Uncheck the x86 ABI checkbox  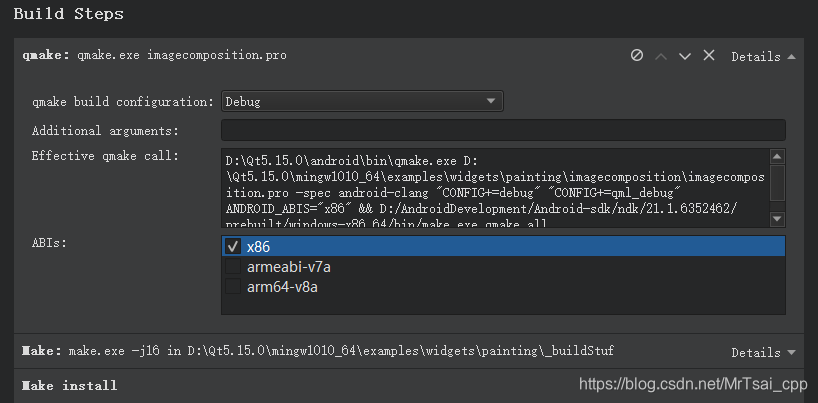pyautogui.click(x=232, y=246)
